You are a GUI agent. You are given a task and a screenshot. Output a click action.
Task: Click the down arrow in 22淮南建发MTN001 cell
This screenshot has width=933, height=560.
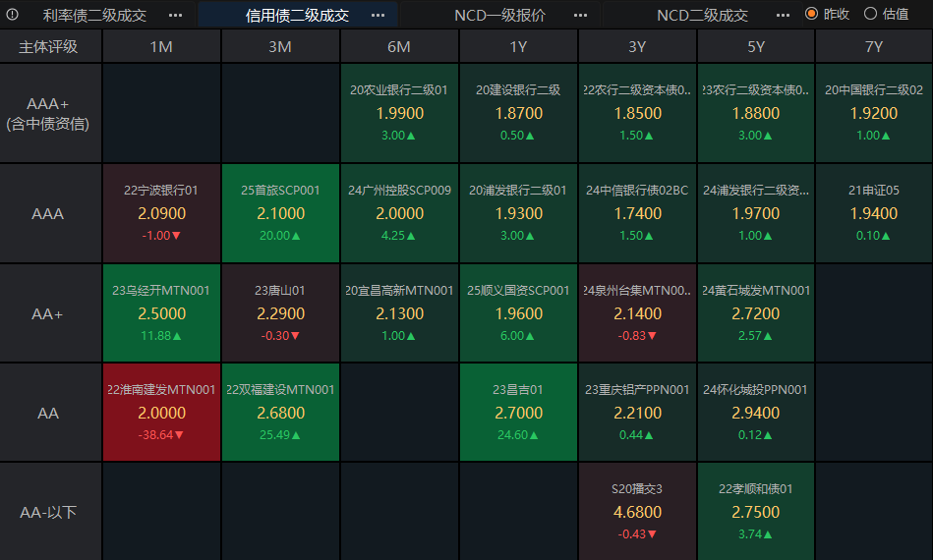pyautogui.click(x=179, y=435)
